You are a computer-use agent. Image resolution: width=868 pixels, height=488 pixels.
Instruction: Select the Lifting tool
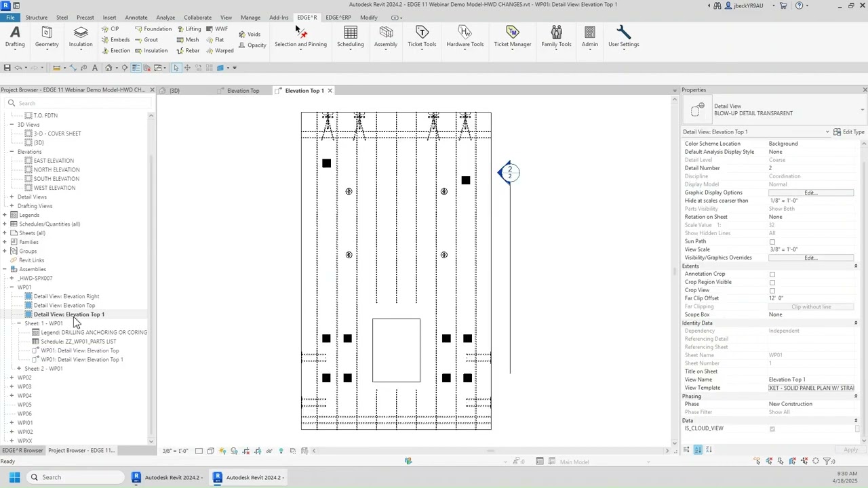(x=189, y=29)
